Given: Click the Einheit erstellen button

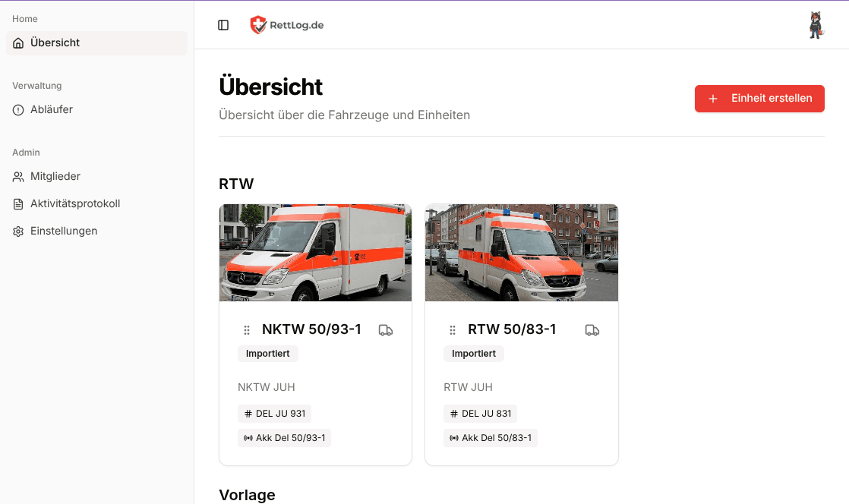Looking at the screenshot, I should point(759,99).
